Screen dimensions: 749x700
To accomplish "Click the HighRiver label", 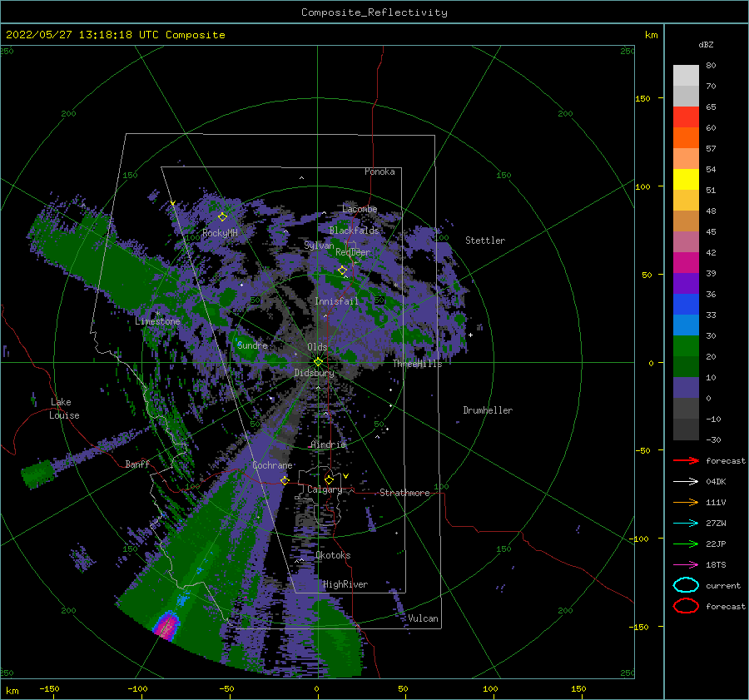I will click(345, 584).
